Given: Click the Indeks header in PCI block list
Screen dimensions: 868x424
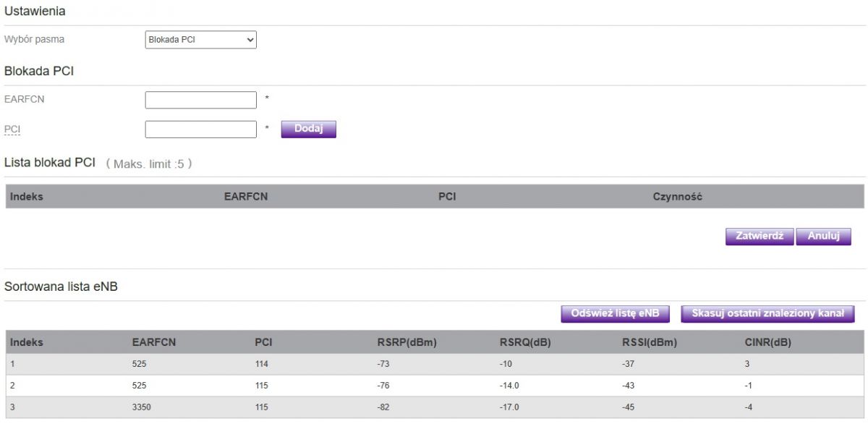Looking at the screenshot, I should (27, 197).
